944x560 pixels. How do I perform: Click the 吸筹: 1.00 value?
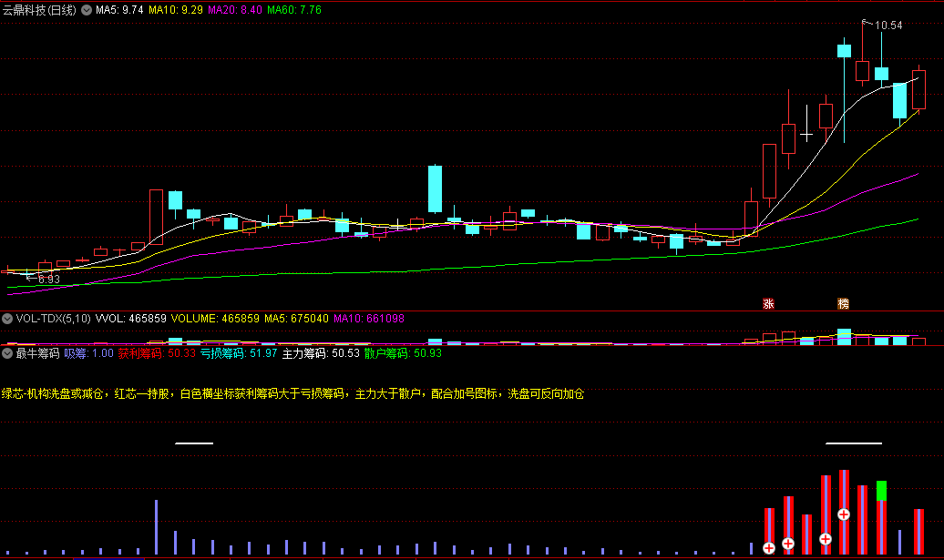click(x=88, y=353)
